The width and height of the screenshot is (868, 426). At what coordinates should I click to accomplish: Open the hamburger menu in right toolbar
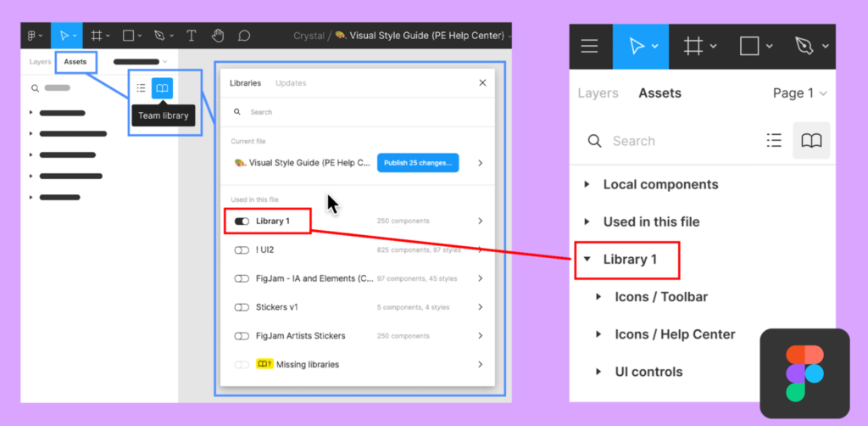tap(589, 46)
